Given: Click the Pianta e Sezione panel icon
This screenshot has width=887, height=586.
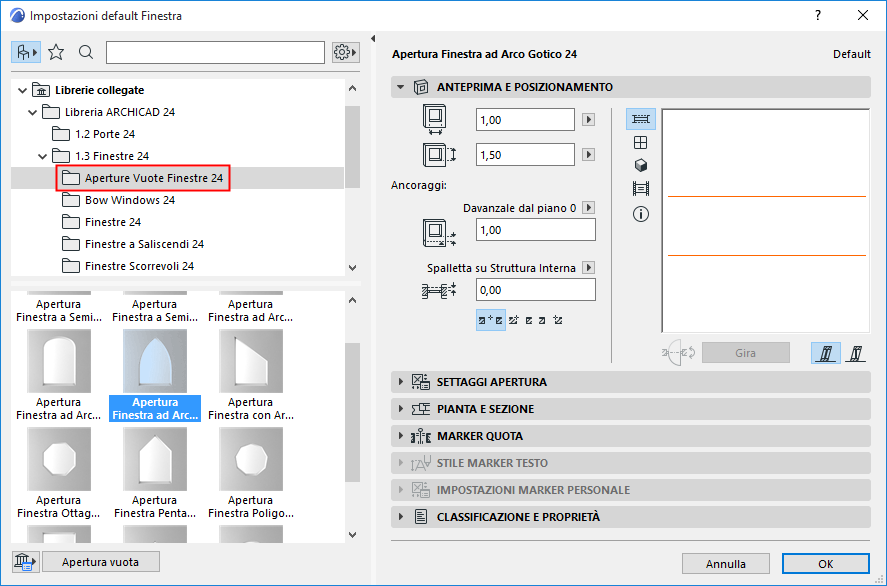Looking at the screenshot, I should pos(420,409).
